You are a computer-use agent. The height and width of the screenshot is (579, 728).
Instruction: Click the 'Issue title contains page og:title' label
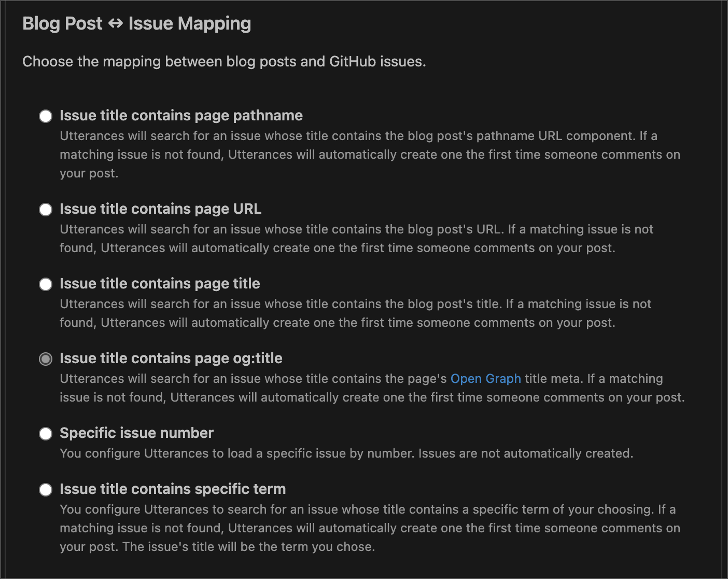pos(171,358)
